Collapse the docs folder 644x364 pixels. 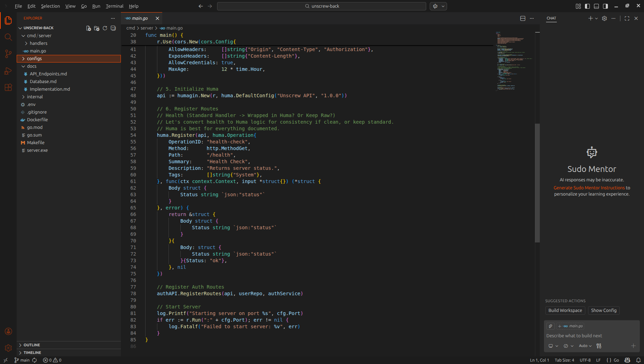[69, 66]
